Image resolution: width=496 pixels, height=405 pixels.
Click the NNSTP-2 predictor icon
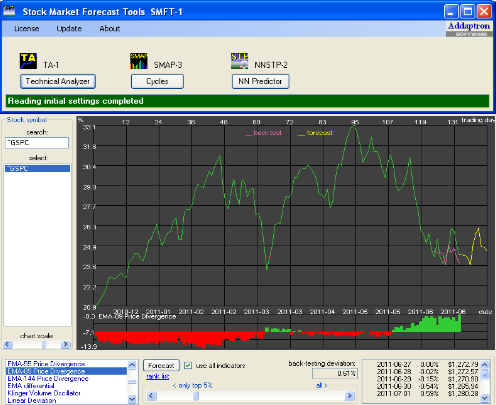coord(240,61)
